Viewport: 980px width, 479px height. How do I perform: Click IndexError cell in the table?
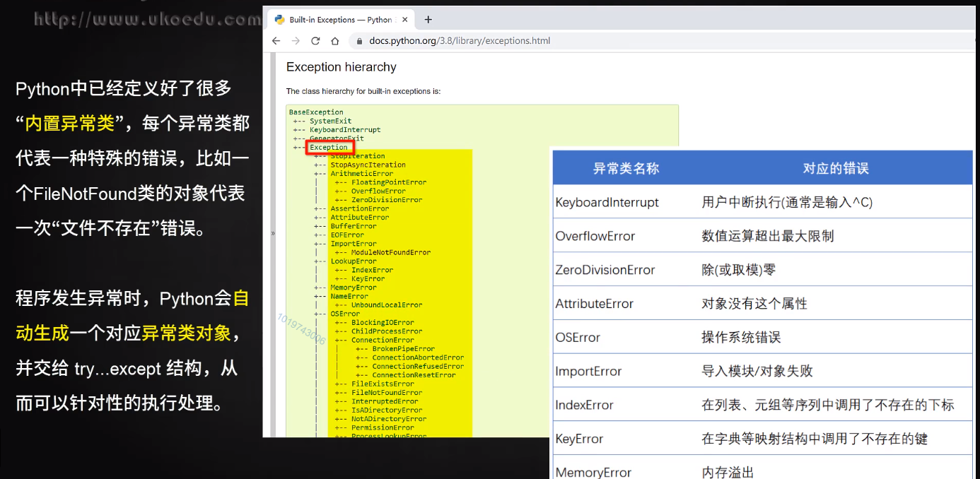584,406
